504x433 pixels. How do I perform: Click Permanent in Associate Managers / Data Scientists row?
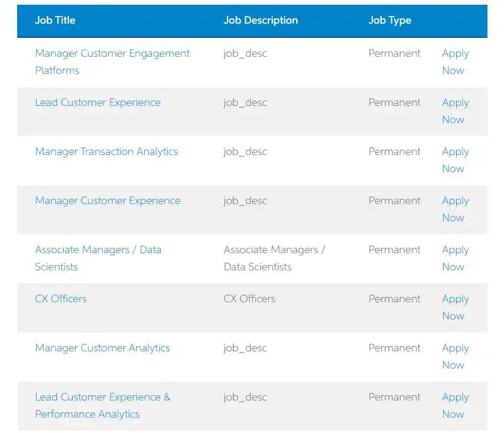[x=394, y=250]
